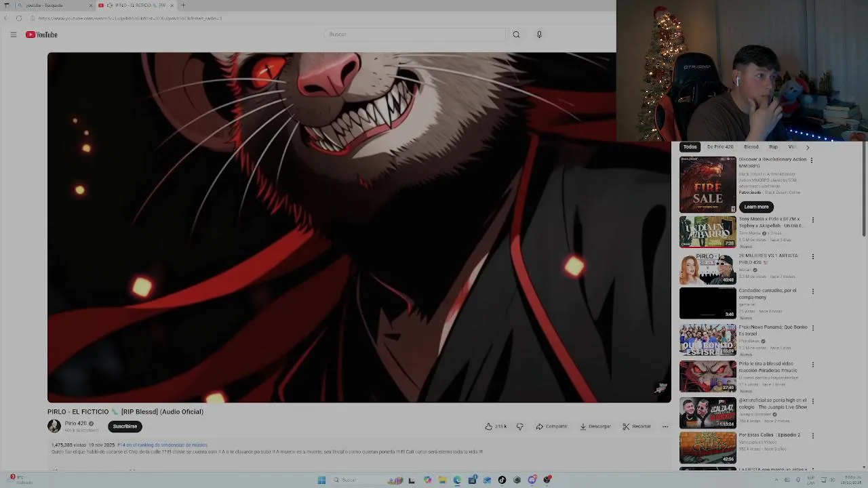Open Un Dia En El Barrio thumbnail
Viewport: 868px width, 488px height.
(707, 232)
